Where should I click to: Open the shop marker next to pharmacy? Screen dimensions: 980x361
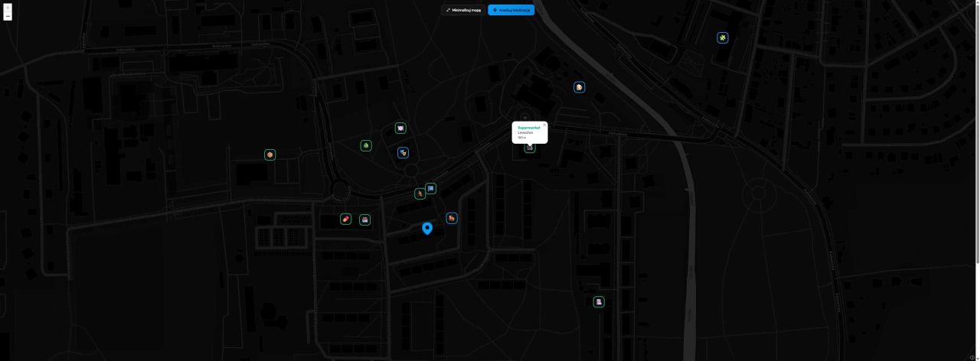(365, 220)
